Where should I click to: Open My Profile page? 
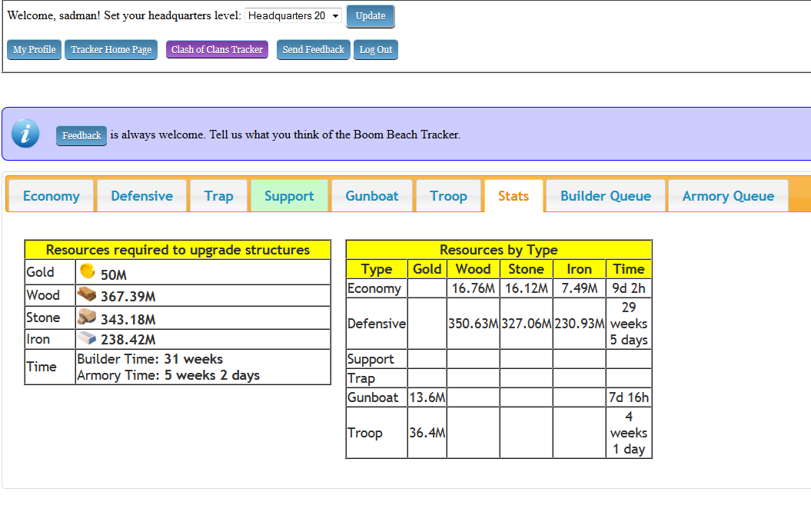point(34,50)
